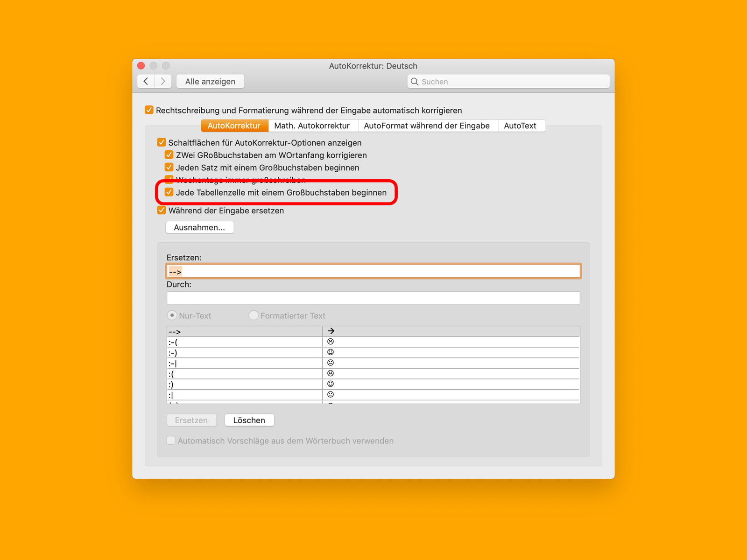Click the Durch input field

pyautogui.click(x=373, y=298)
